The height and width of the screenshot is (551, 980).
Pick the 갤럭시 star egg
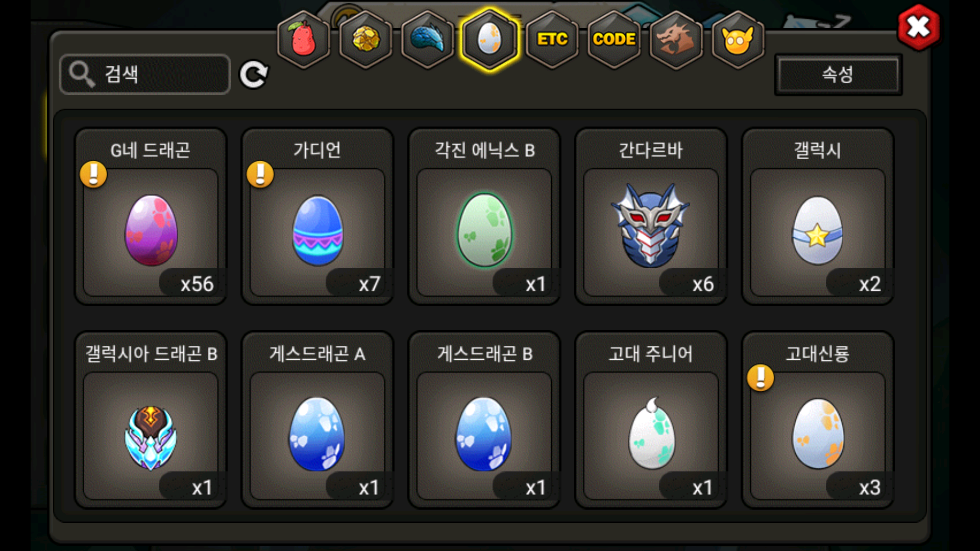pyautogui.click(x=818, y=216)
